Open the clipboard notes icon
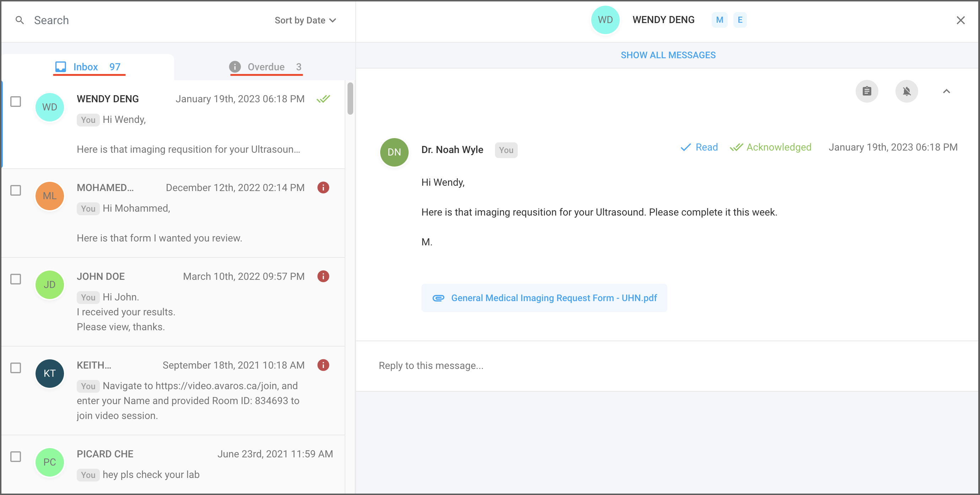 (867, 91)
